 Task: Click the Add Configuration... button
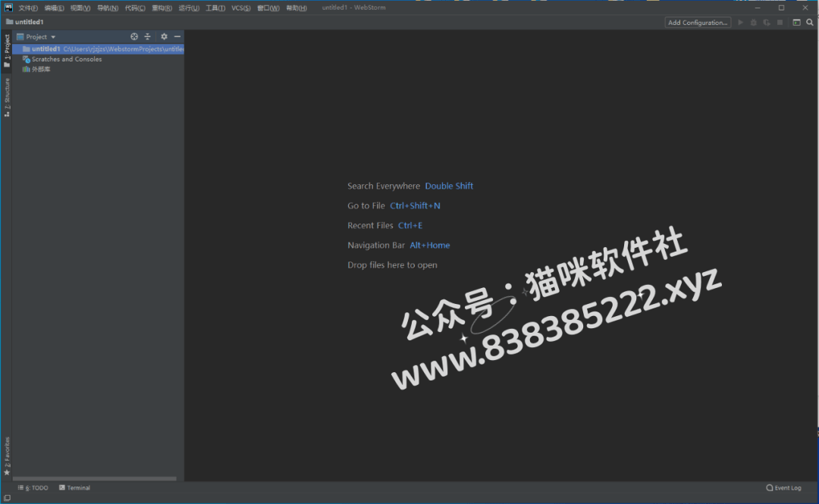tap(698, 23)
